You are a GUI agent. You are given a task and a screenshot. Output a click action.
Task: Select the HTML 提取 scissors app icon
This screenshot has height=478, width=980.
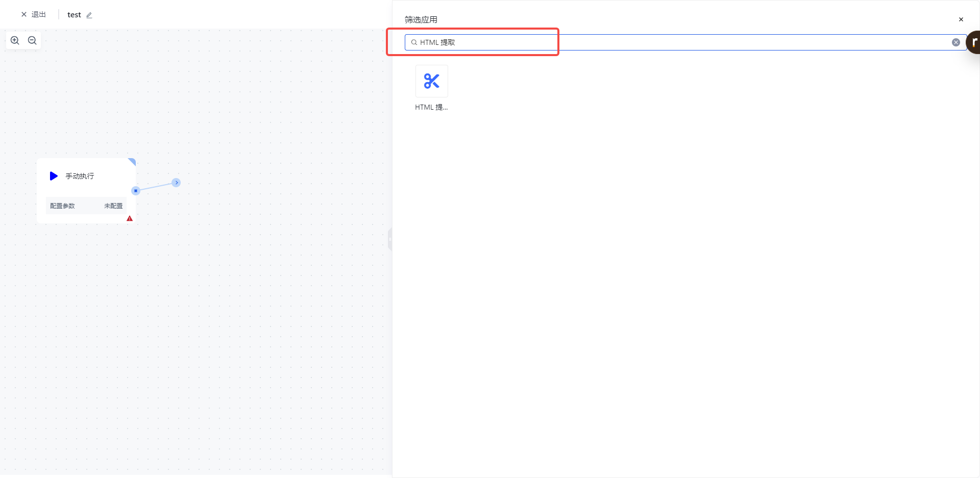click(431, 81)
